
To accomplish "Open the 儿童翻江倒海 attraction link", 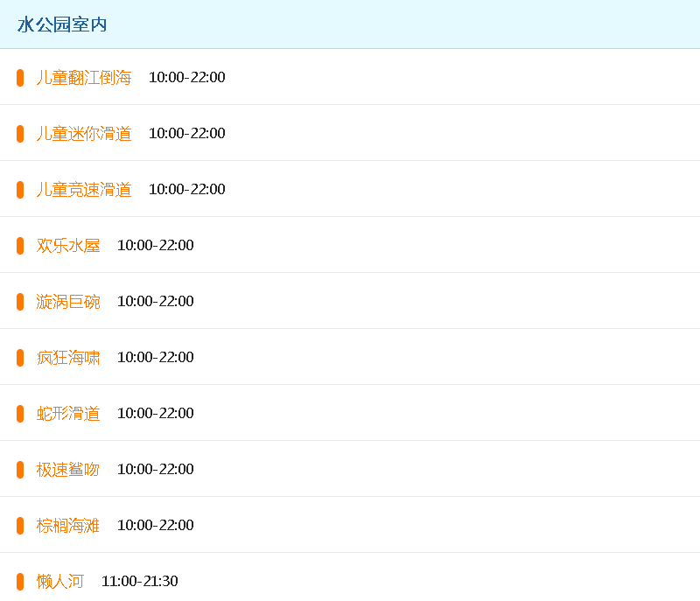I will (x=84, y=78).
